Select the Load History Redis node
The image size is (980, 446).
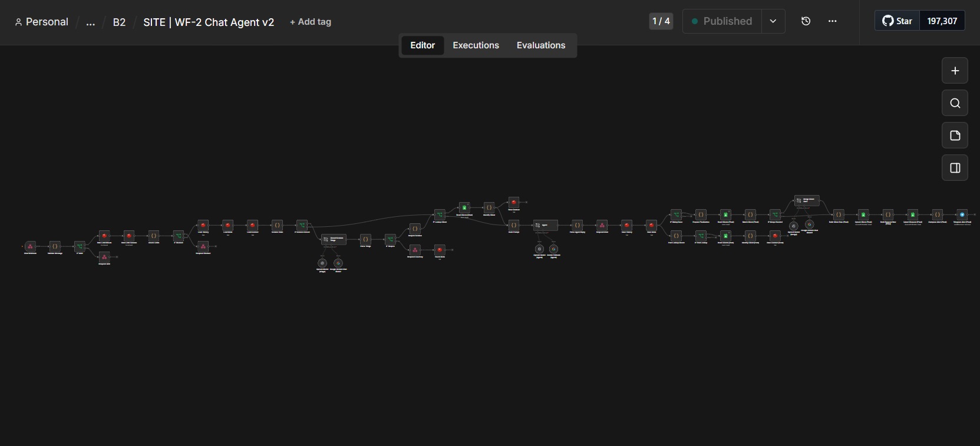point(203,225)
